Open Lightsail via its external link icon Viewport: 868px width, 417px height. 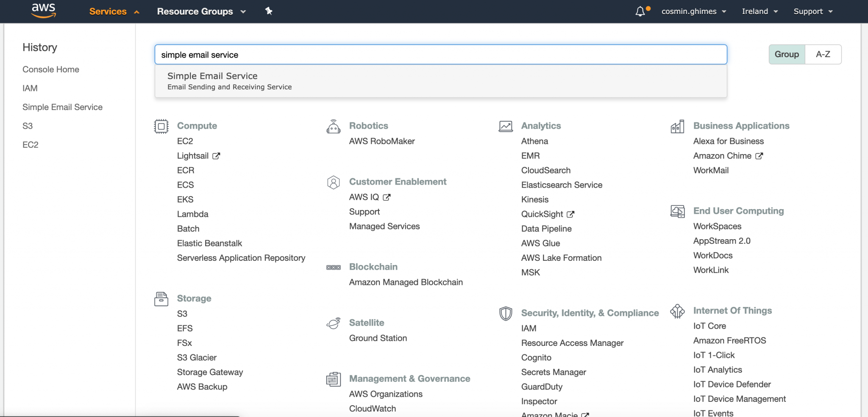click(x=216, y=155)
